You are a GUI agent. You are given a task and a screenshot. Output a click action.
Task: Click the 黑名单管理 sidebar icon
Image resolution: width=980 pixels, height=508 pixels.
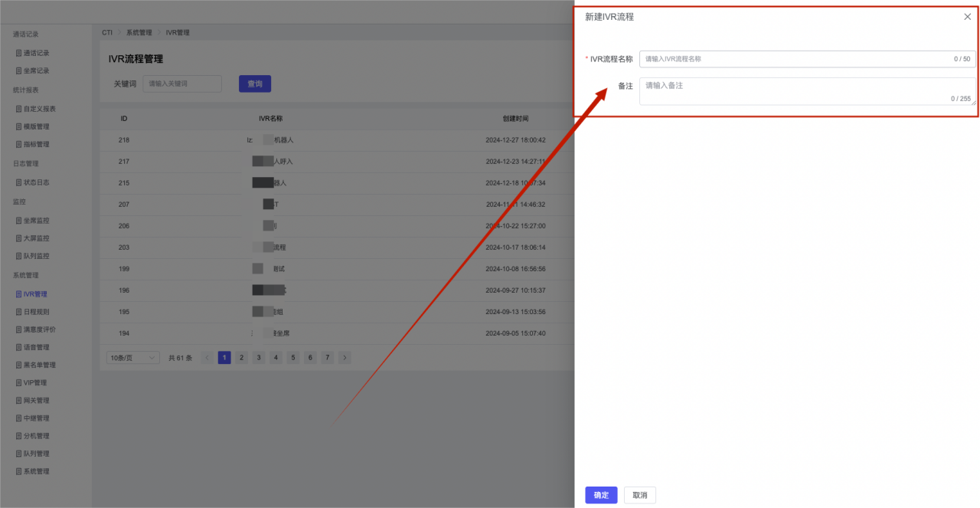(x=19, y=365)
